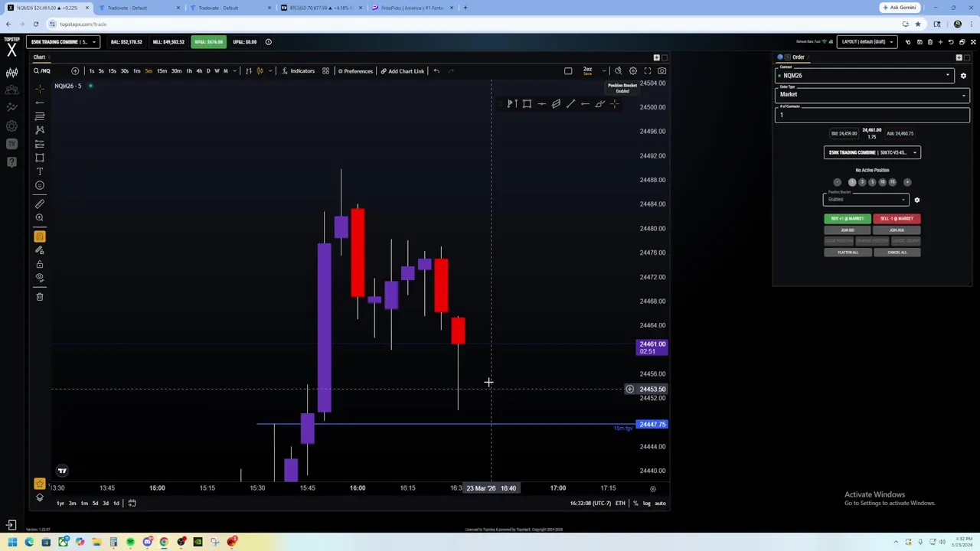Select quantity preset 5
980x551 pixels.
(x=872, y=182)
